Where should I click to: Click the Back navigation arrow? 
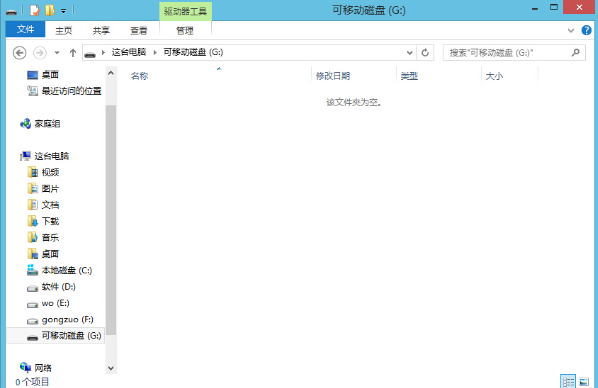pos(19,53)
